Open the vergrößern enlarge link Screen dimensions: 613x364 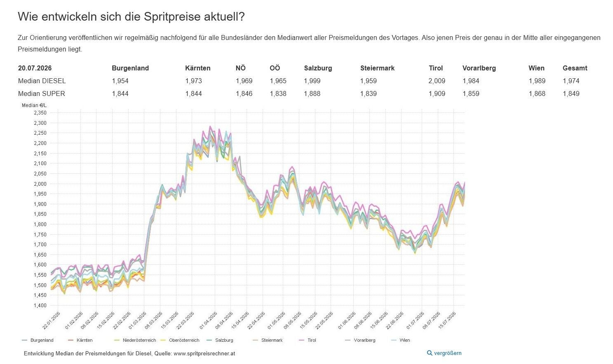coord(444,353)
